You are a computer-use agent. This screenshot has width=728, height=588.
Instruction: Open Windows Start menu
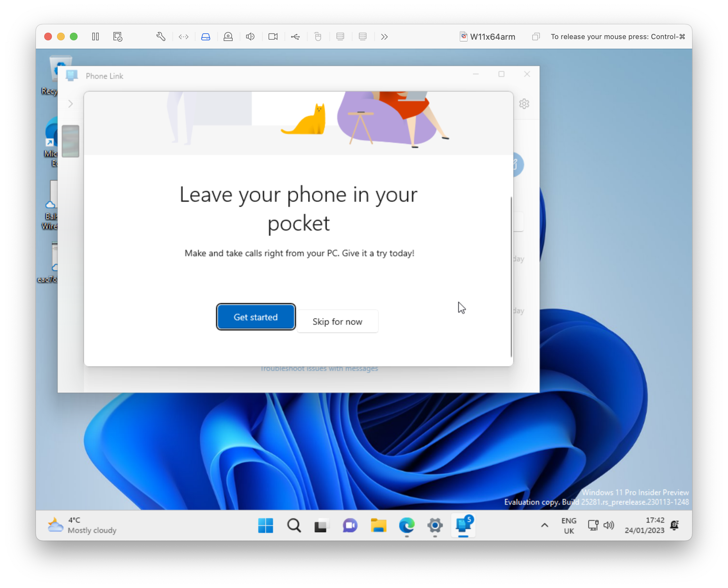265,525
